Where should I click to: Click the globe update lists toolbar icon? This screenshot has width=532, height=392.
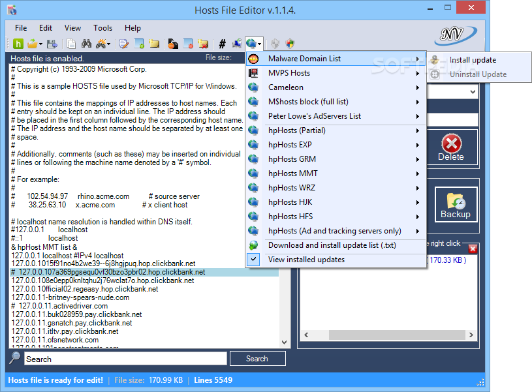[x=251, y=44]
